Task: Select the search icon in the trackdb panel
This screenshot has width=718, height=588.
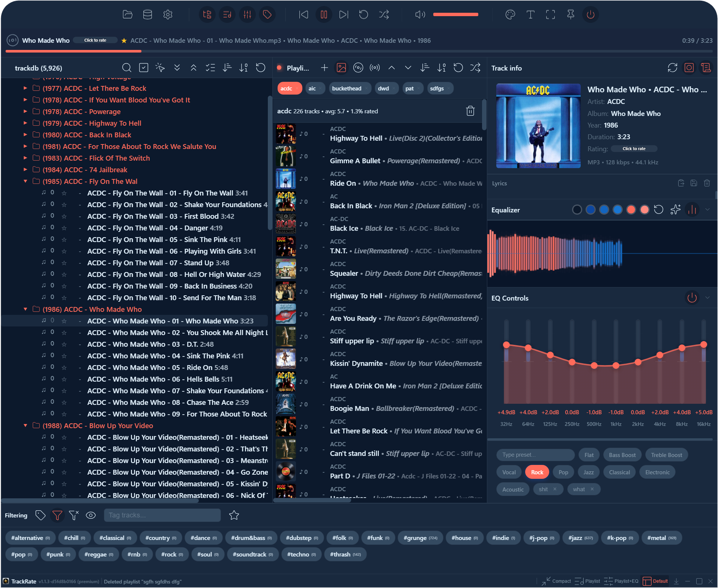Action: coord(126,68)
